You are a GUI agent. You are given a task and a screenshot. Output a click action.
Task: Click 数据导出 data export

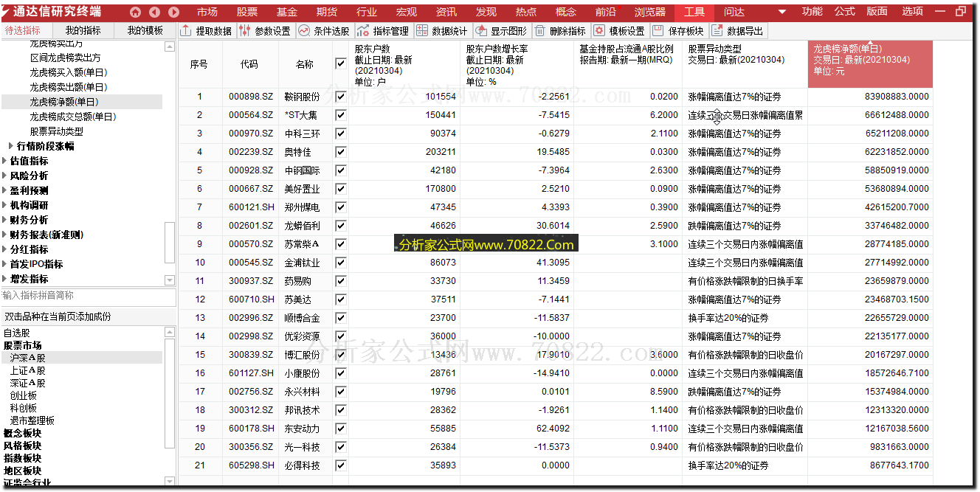[737, 31]
